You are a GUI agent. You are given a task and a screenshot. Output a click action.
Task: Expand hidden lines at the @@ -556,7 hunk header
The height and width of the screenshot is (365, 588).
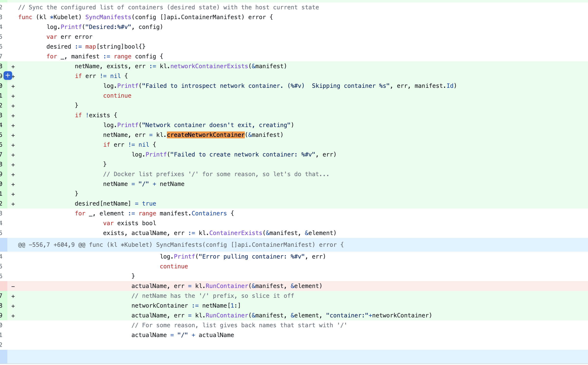tap(3, 245)
